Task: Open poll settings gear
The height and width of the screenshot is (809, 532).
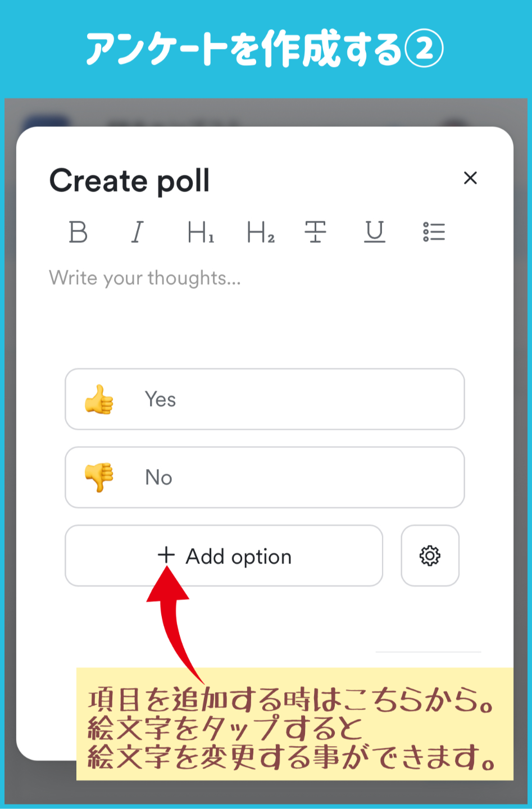Action: [x=430, y=556]
